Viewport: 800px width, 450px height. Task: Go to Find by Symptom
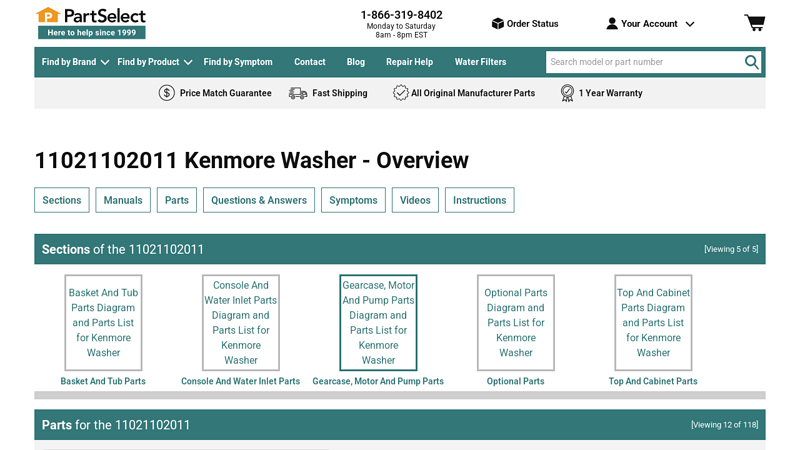coord(238,62)
